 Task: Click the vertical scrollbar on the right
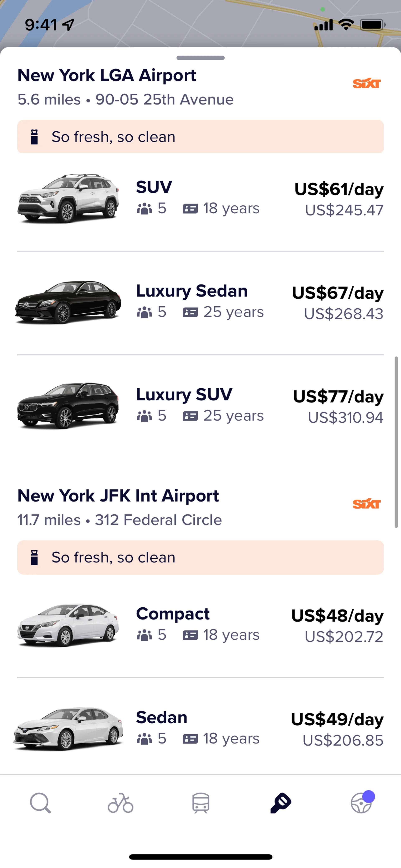click(396, 441)
